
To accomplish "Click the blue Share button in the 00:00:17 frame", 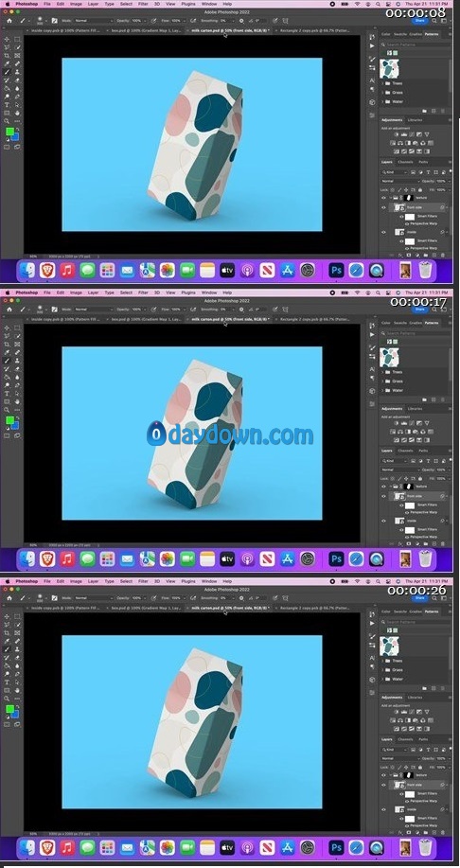I will [x=420, y=310].
